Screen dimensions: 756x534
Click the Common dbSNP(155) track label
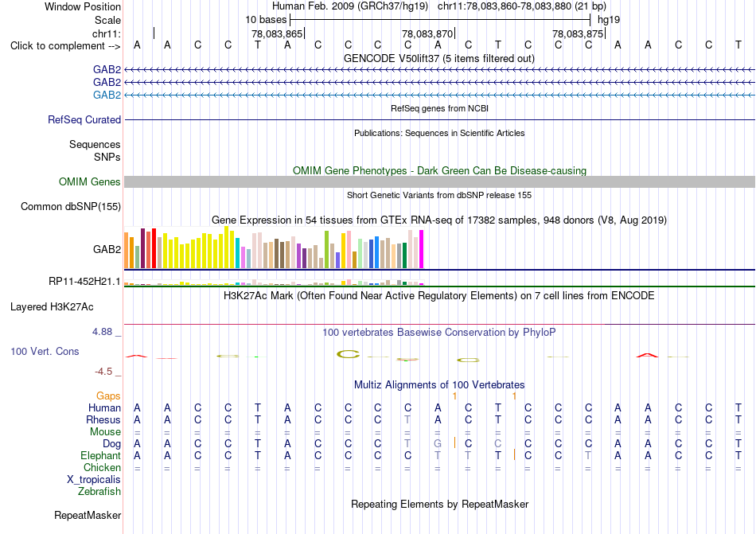click(71, 206)
